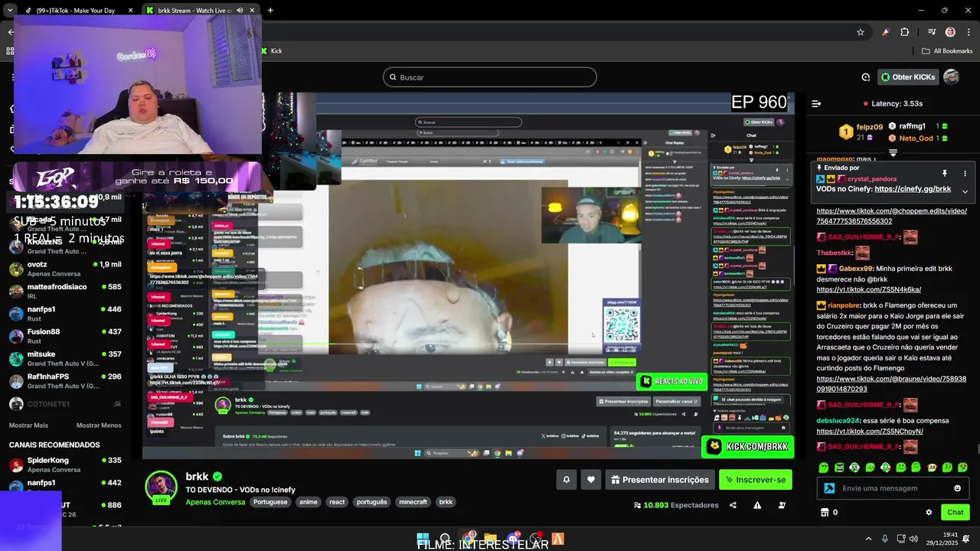Collapse the chat panel arrow icon
The width and height of the screenshot is (980, 551).
(x=816, y=103)
